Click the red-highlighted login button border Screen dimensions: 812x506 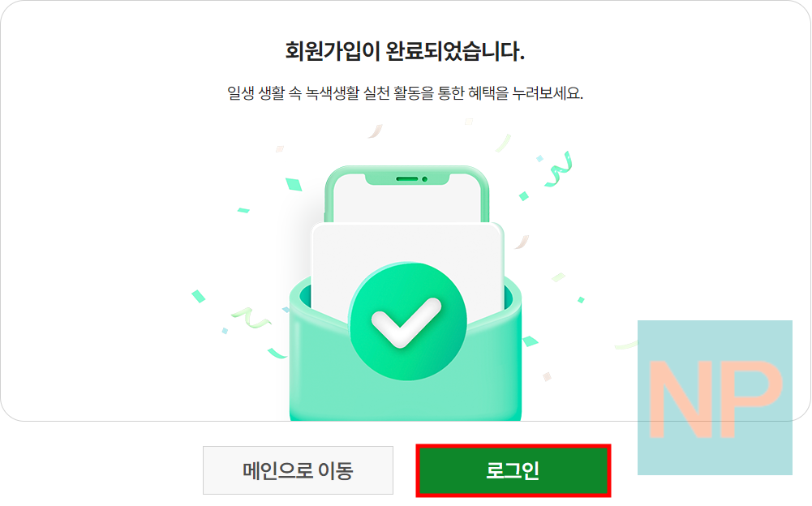coord(511,448)
